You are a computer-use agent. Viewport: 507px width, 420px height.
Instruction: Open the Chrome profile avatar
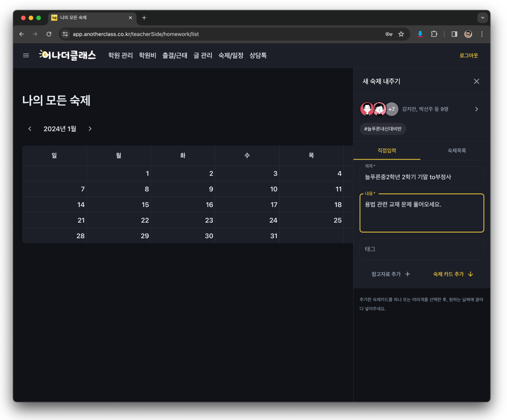[468, 34]
